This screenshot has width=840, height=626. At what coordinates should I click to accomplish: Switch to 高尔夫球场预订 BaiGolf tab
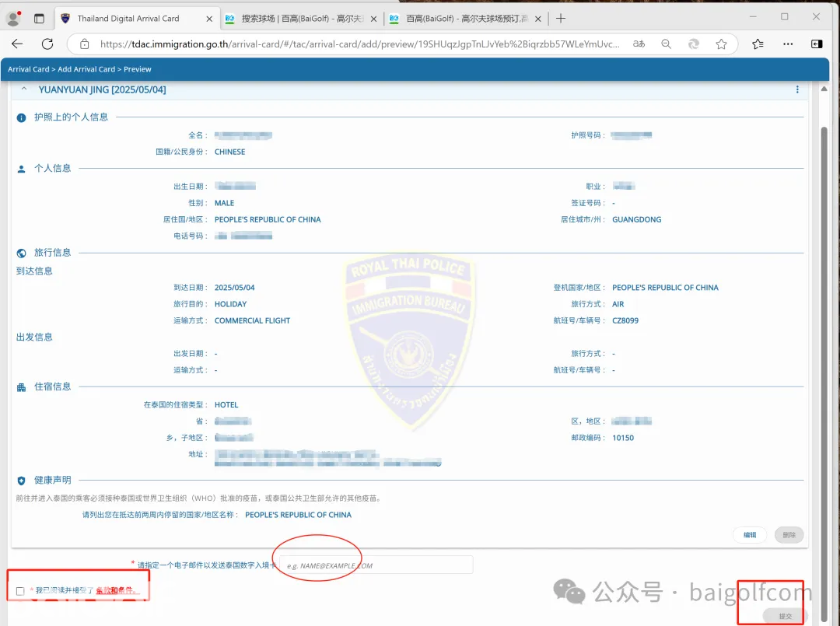coord(465,18)
